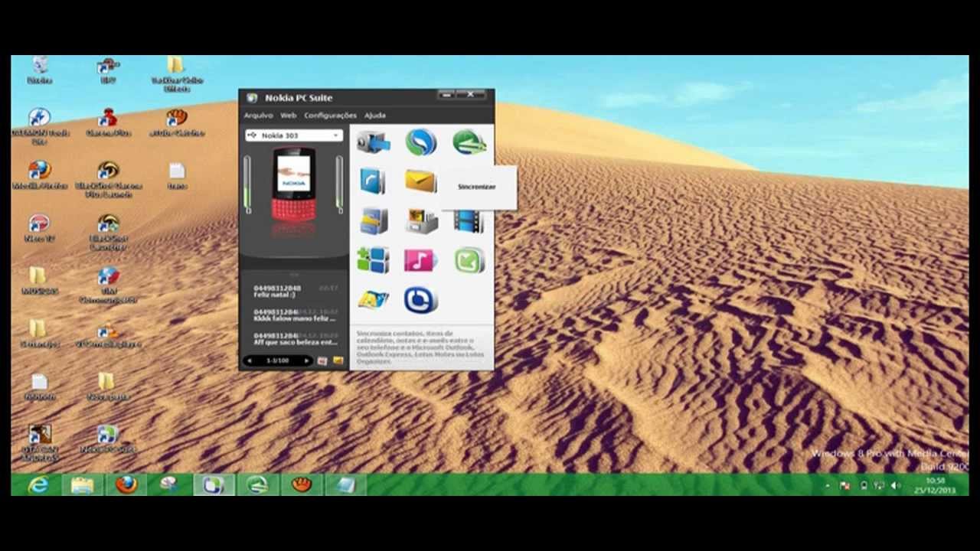Screen dimensions: 980x551
Task: Open the File Manager cabinet icon
Action: click(374, 221)
